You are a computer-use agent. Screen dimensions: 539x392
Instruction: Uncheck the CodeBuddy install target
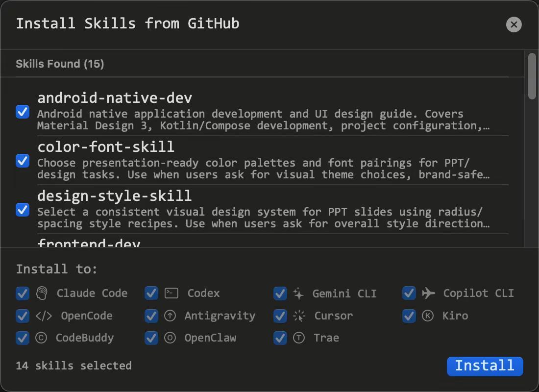[x=22, y=338]
